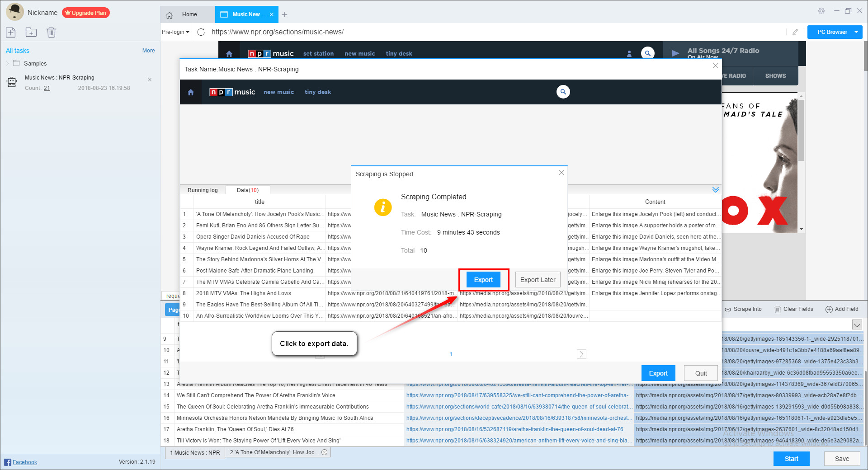Click tiny desk link in task window
Image resolution: width=868 pixels, height=470 pixels.
click(x=318, y=92)
